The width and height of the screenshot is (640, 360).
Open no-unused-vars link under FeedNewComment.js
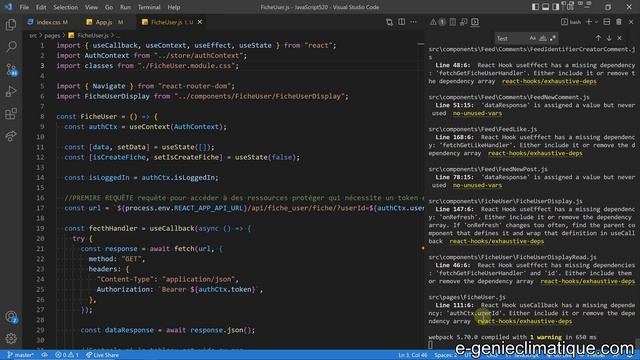pyautogui.click(x=477, y=113)
